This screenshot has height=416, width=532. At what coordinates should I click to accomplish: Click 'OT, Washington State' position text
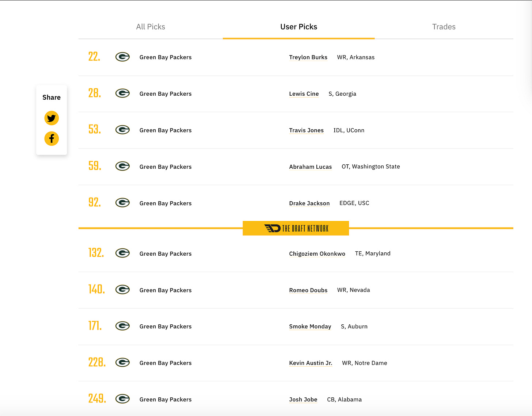click(x=371, y=167)
